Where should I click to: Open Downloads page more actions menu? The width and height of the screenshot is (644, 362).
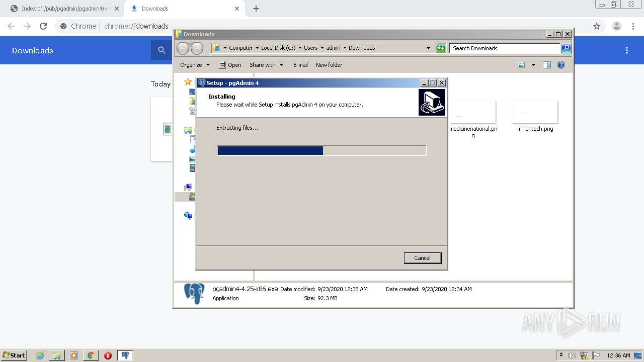[627, 50]
